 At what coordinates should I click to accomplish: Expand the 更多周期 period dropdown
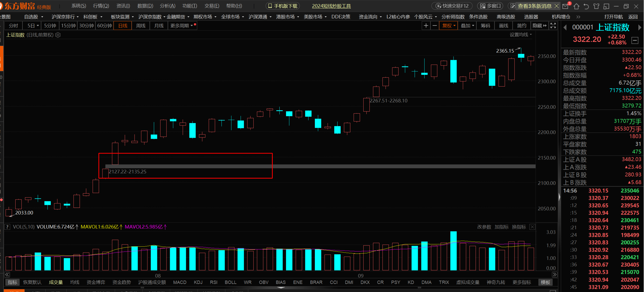[x=182, y=26]
